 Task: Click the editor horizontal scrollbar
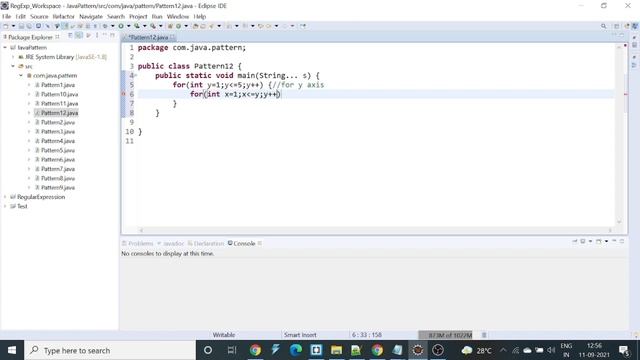[x=376, y=231]
